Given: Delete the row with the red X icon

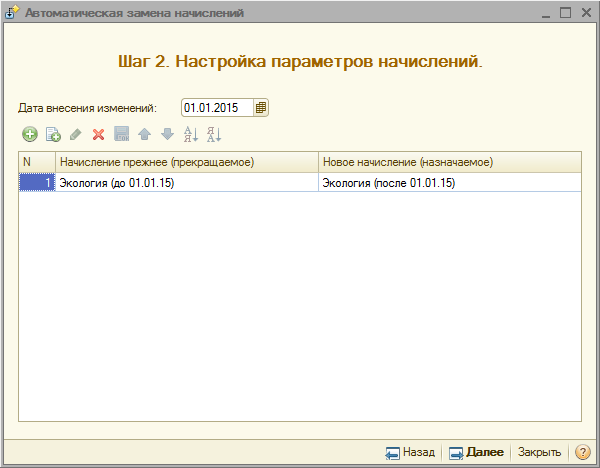Looking at the screenshot, I should [x=98, y=135].
